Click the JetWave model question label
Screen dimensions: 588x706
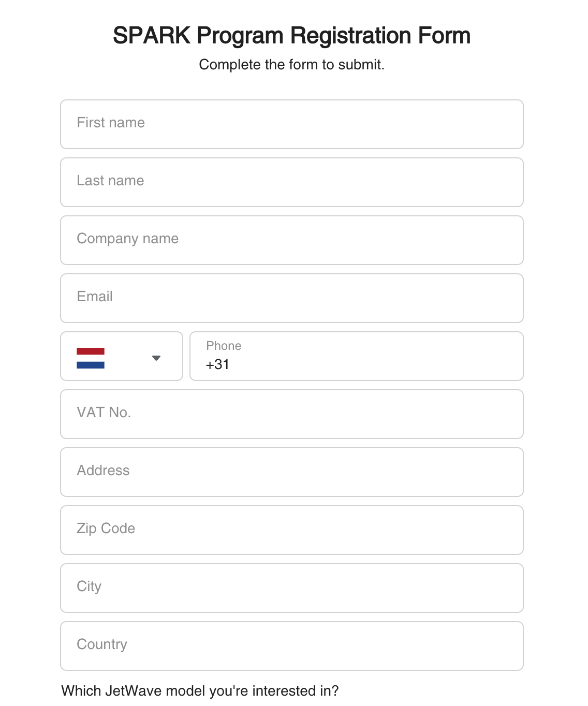point(200,691)
